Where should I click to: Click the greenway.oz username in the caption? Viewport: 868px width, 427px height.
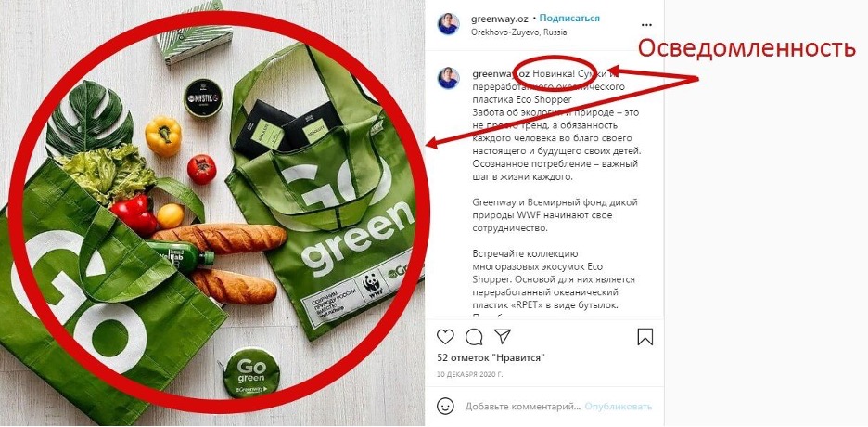tap(501, 73)
